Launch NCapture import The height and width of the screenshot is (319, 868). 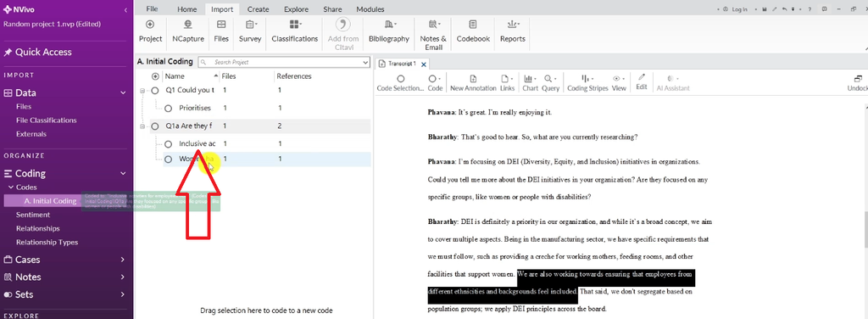pyautogui.click(x=187, y=31)
